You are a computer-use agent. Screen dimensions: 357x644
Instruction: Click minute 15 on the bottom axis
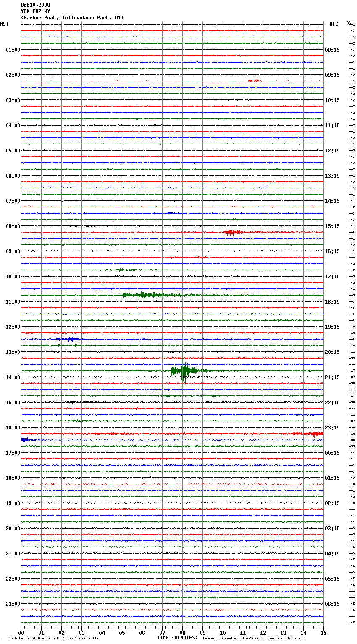pos(323,633)
